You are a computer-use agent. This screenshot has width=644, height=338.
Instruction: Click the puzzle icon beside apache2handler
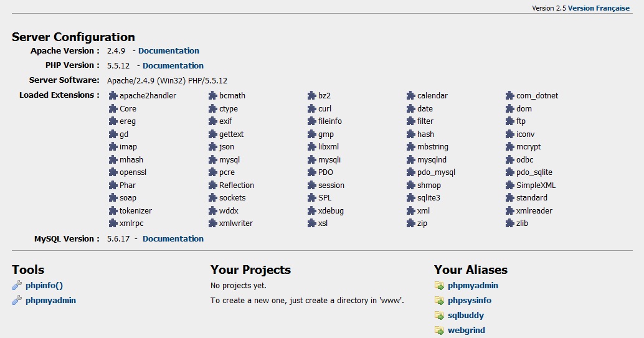113,96
